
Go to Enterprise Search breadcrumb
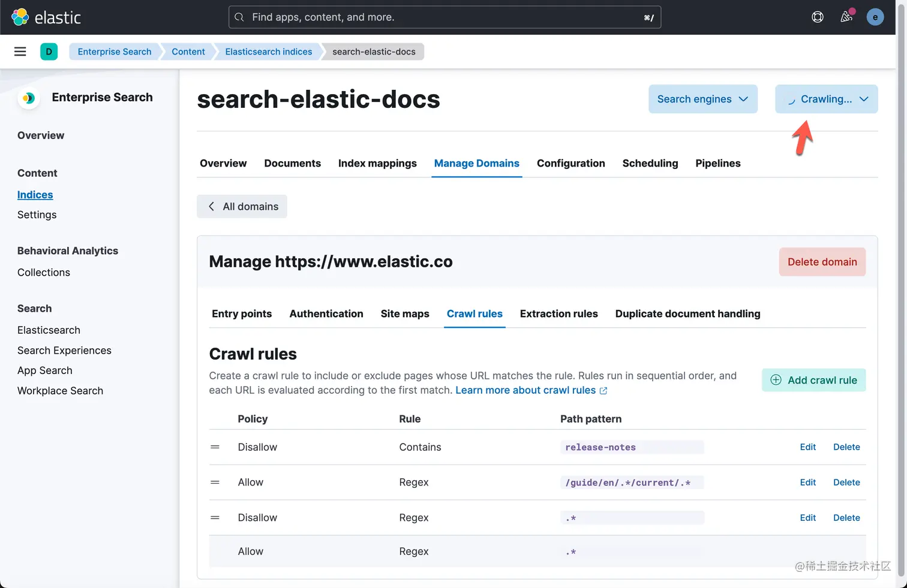pos(115,52)
